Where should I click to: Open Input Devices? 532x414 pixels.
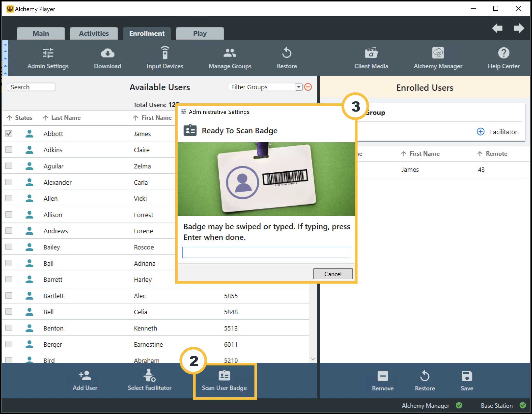coord(165,58)
